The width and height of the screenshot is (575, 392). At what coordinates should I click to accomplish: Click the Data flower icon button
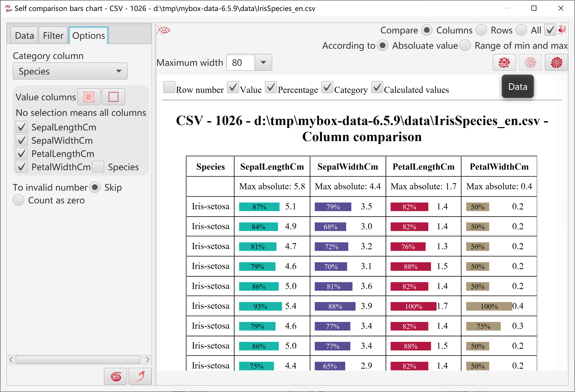[x=504, y=63]
